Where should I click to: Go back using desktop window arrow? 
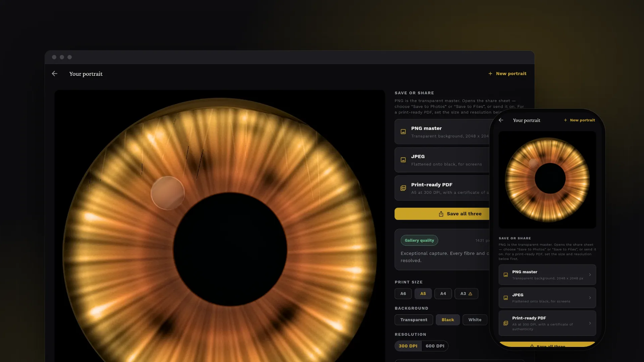(55, 74)
